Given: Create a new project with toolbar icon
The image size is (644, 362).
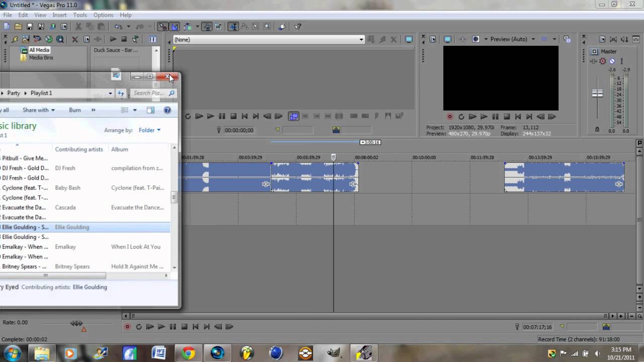Looking at the screenshot, I should (7, 27).
